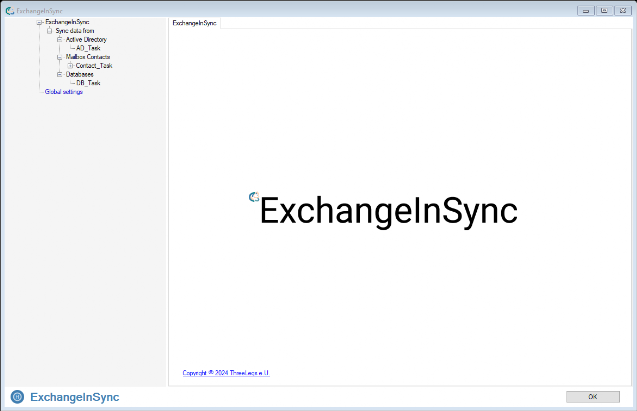The image size is (637, 411).
Task: Collapse the Databases tree branch
Action: (x=59, y=74)
